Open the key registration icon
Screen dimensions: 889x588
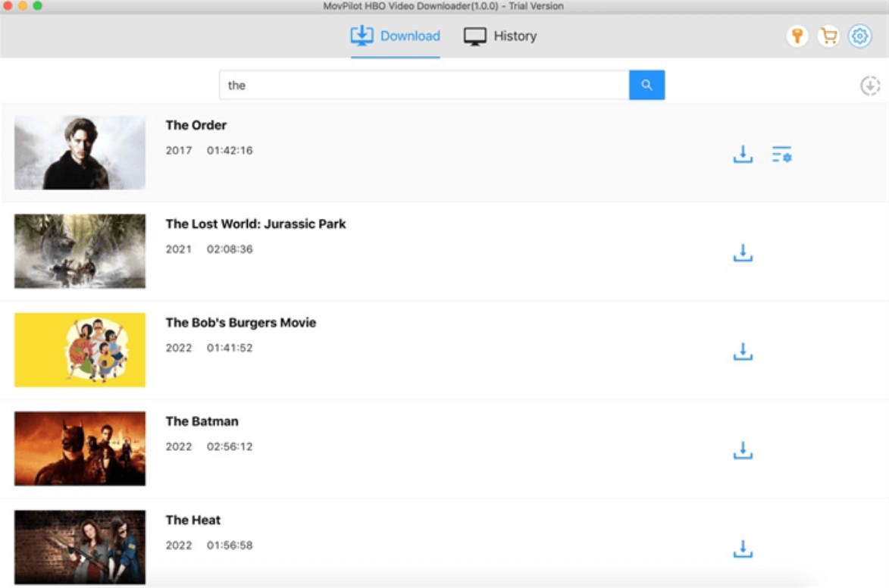[x=797, y=36]
